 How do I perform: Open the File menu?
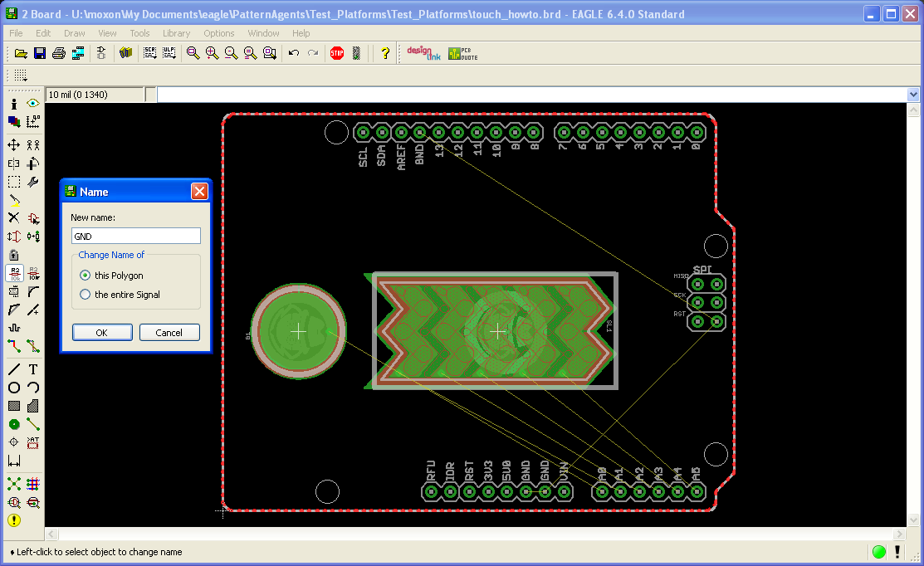click(x=16, y=33)
